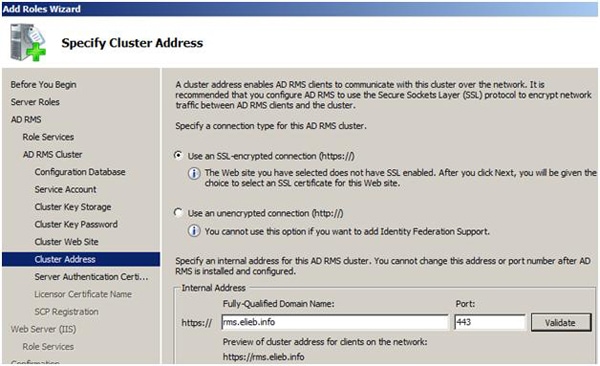Open the Cluster Web Site step

[x=66, y=242]
